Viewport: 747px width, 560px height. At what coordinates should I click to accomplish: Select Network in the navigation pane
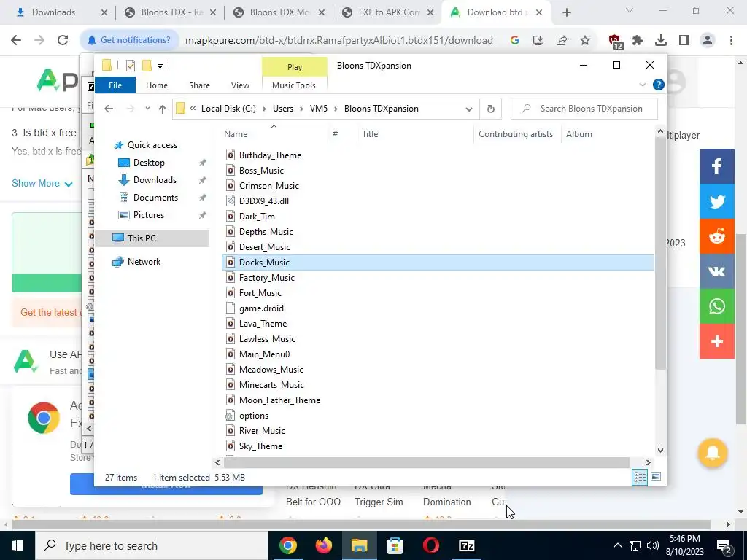pyautogui.click(x=144, y=262)
